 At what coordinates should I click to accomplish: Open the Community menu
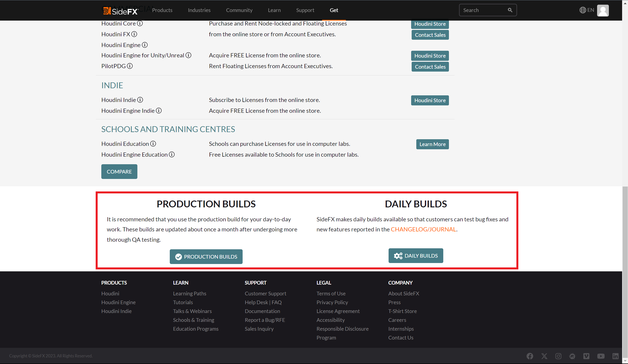pos(239,10)
